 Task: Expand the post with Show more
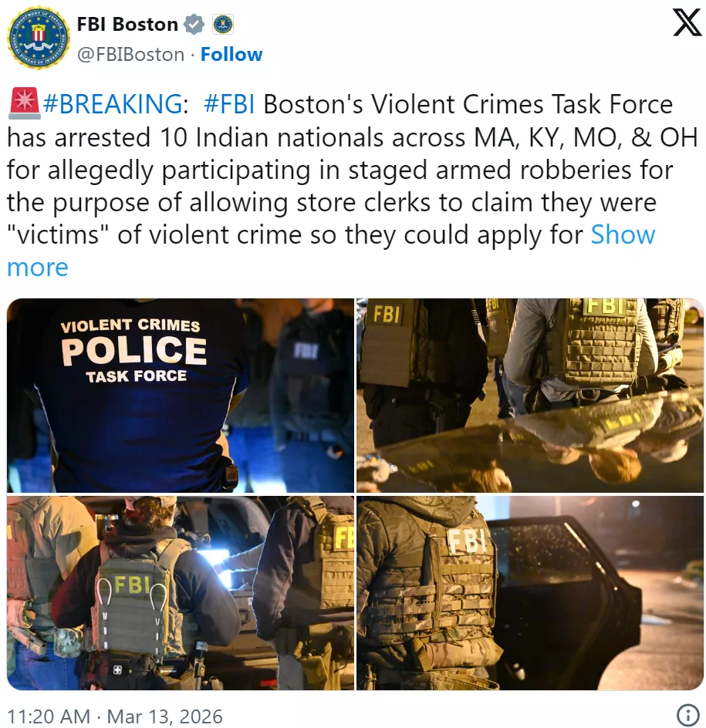pyautogui.click(x=623, y=234)
